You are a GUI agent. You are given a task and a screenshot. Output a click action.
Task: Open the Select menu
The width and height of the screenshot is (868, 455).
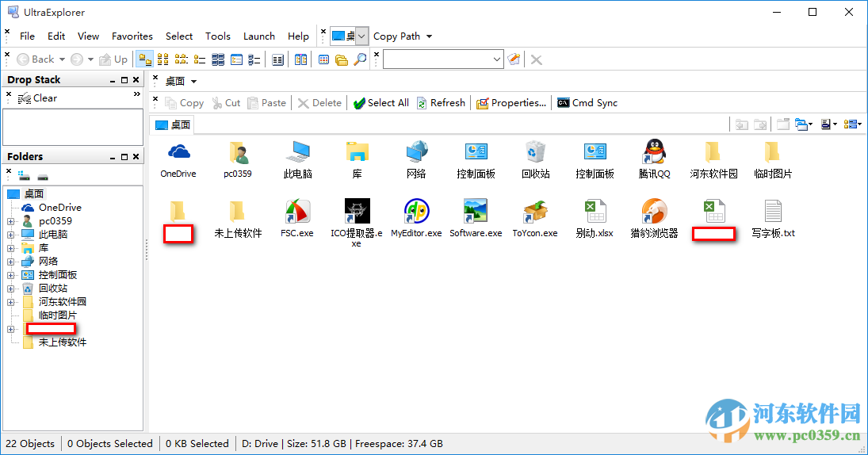click(179, 36)
